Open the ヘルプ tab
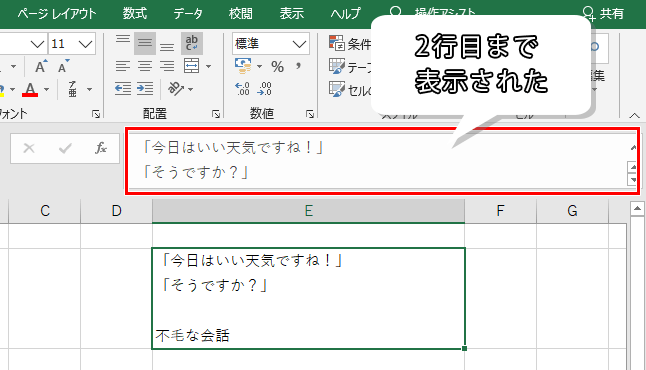Image resolution: width=646 pixels, height=370 pixels. [x=346, y=14]
